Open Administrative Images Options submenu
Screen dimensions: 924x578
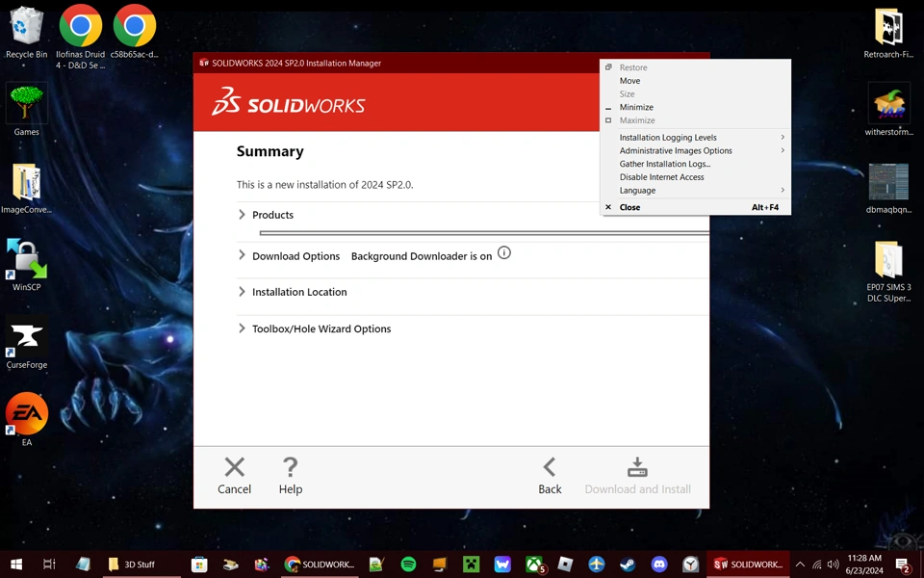coord(695,150)
